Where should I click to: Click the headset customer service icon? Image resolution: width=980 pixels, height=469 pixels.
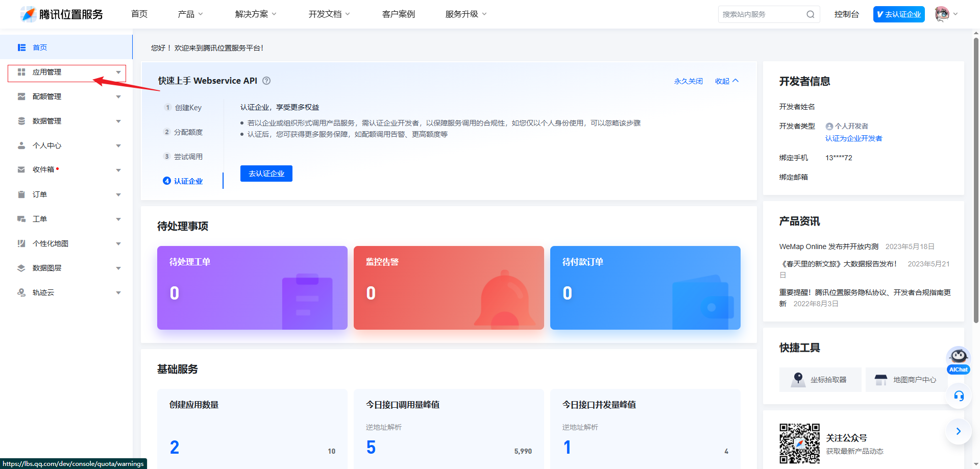959,396
